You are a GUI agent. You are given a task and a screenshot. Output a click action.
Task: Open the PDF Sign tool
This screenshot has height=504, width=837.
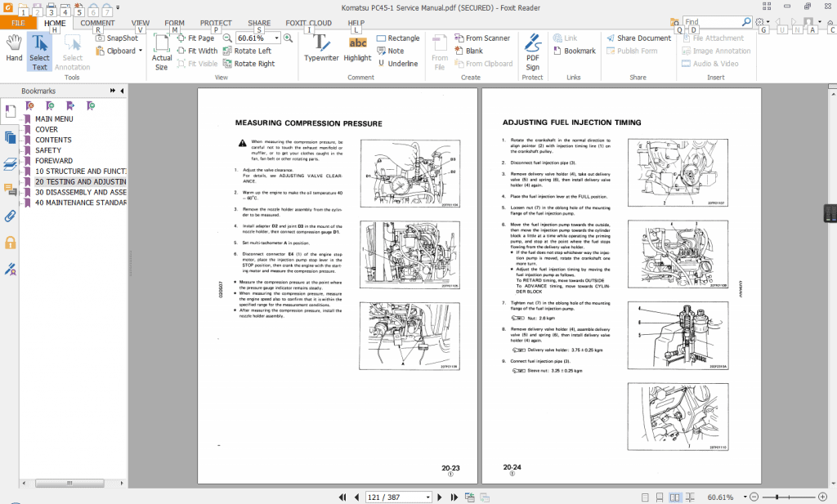(533, 51)
